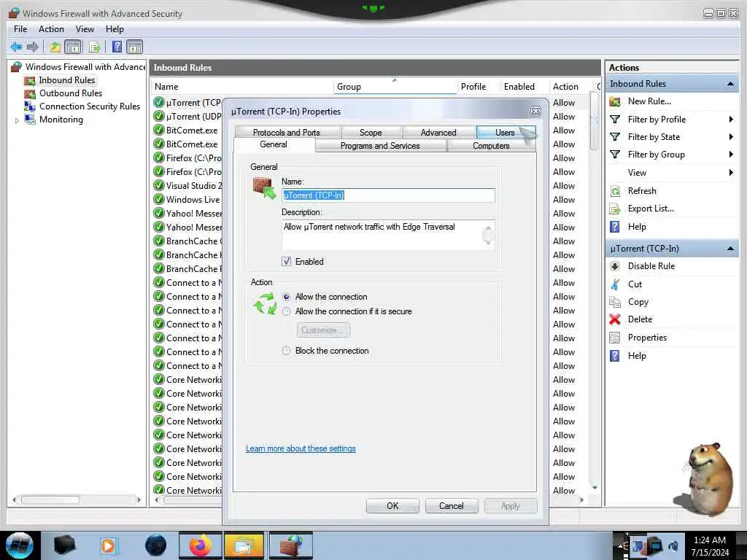Open the View menu in menu bar

coord(85,29)
